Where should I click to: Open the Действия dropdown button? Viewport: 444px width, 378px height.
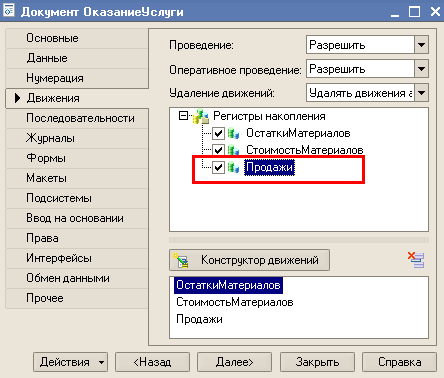click(x=70, y=362)
